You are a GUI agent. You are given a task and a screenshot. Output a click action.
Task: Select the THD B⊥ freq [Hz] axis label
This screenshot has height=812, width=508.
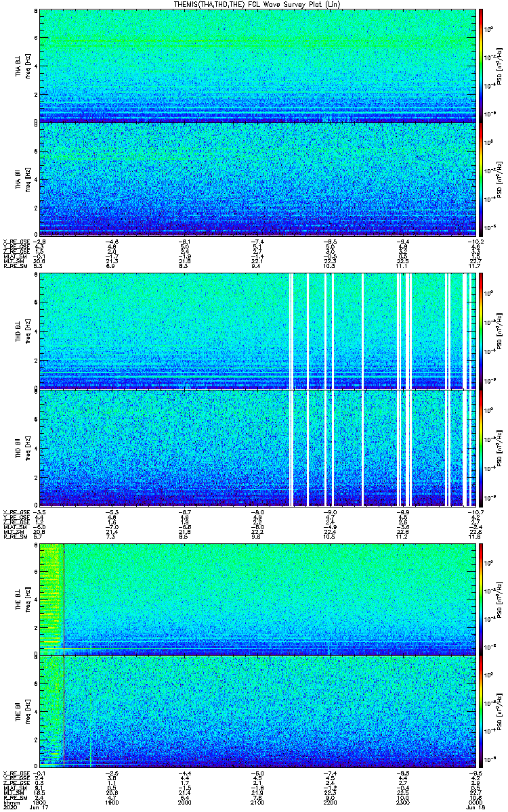[x=28, y=330]
